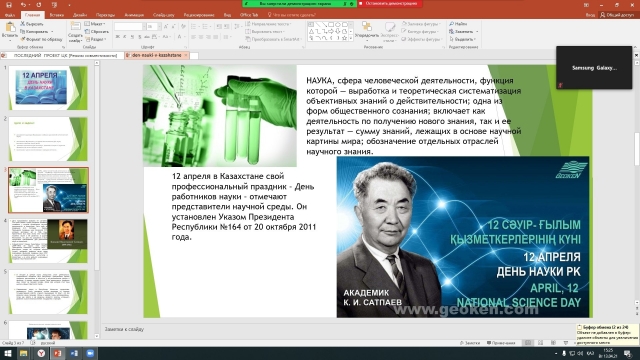The height and width of the screenshot is (360, 640).
Task: Expand the Выделить select dropdown
Action: (463, 39)
